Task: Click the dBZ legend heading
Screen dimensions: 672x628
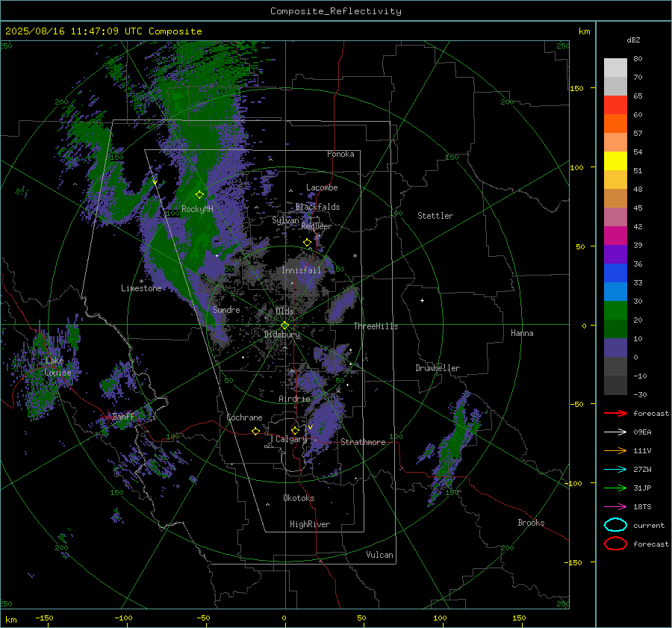Action: click(633, 40)
